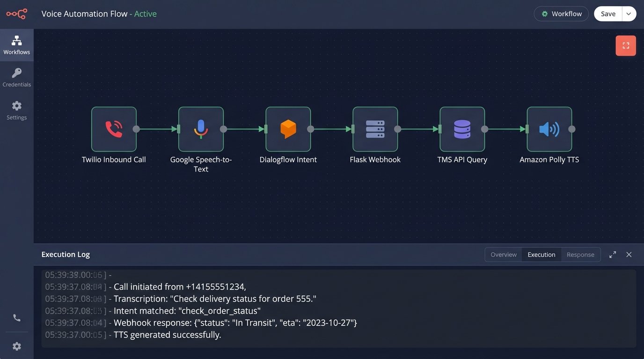Click the orange fullscreen canvas button
The height and width of the screenshot is (359, 644).
(x=626, y=46)
